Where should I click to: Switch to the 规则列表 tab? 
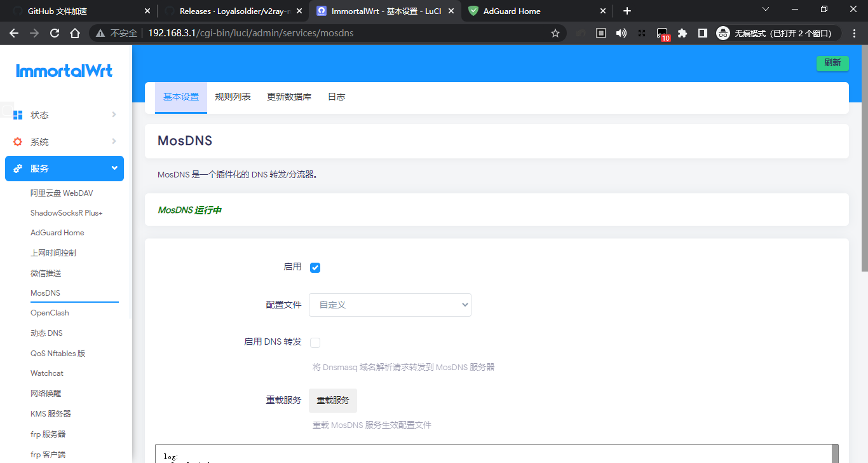233,97
